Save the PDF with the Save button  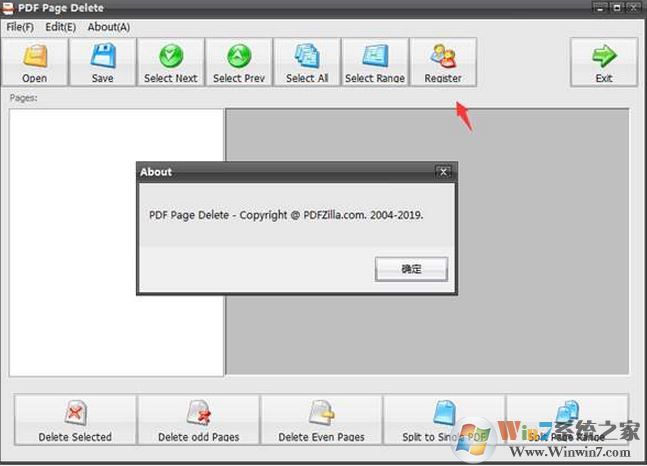(103, 62)
